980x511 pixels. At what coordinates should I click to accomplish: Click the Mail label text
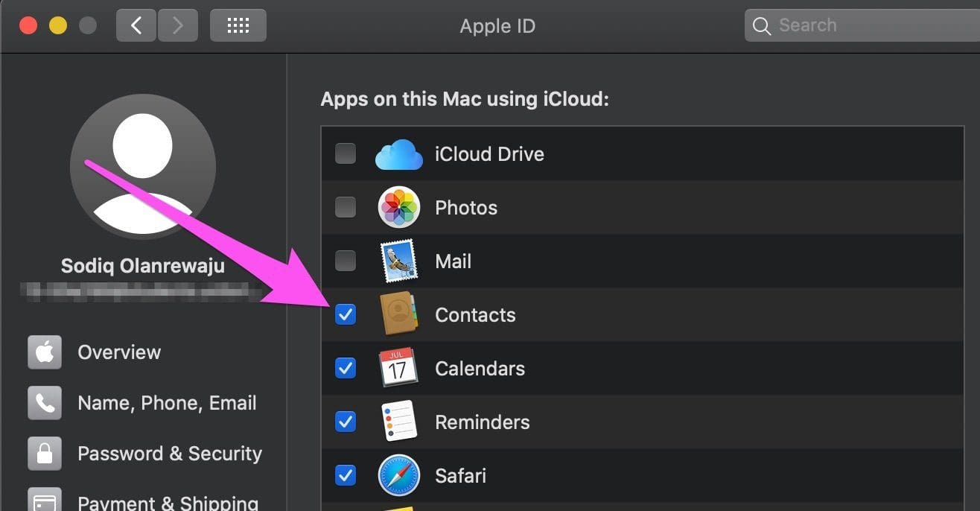[454, 261]
